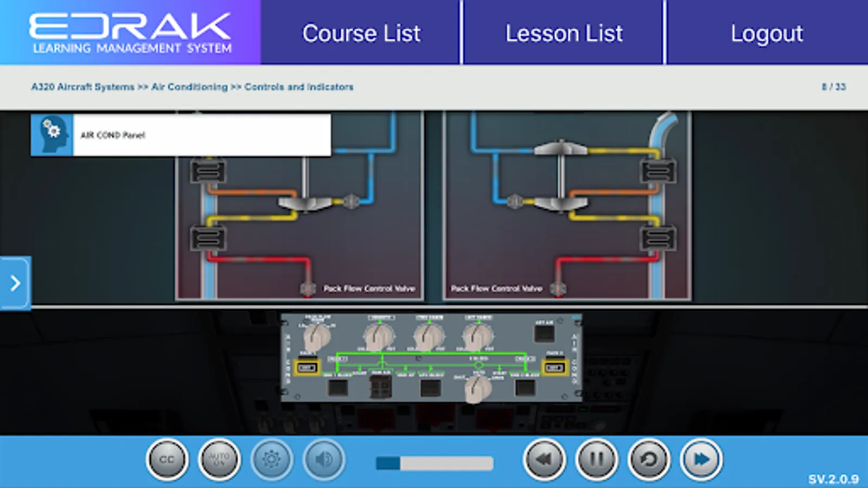Click the Air Conditioning breadcrumb

click(189, 87)
